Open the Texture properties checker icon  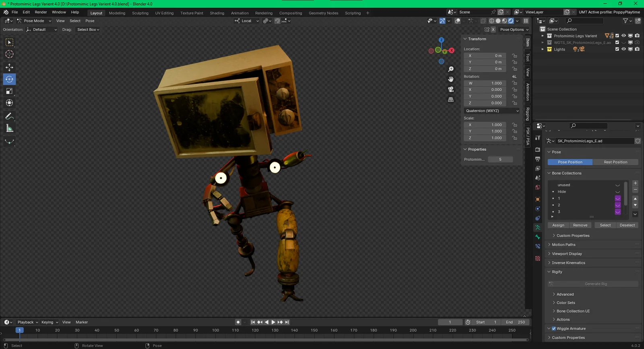pos(538,258)
